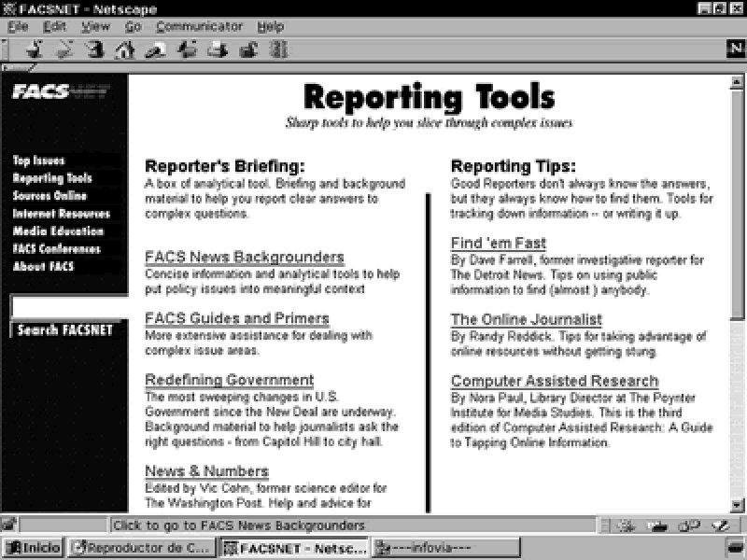Click the Guide toolbar icon
The image size is (747, 560).
[x=187, y=49]
